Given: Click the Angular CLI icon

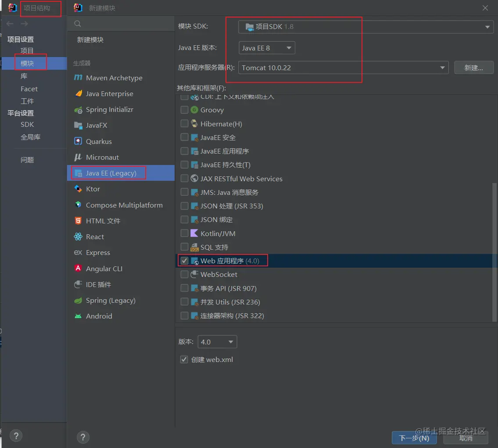Looking at the screenshot, I should click(78, 268).
